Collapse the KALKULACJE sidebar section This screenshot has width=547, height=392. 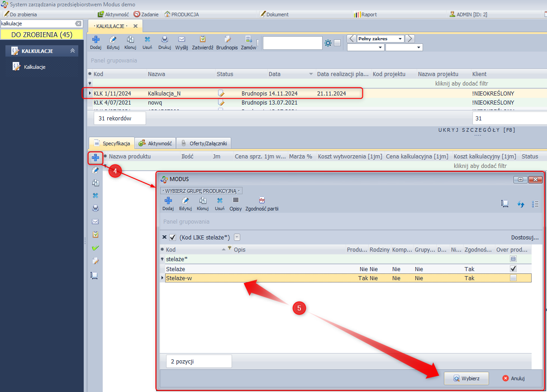click(x=72, y=51)
